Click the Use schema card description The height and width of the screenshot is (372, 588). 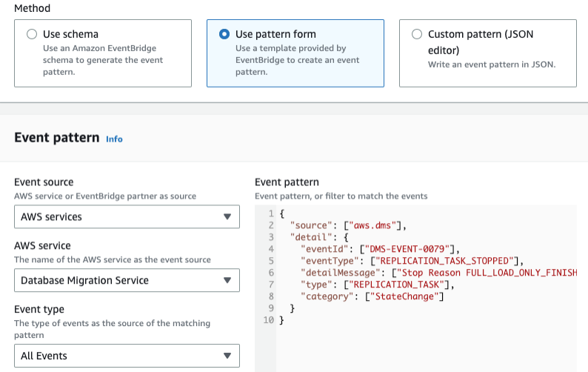[103, 60]
